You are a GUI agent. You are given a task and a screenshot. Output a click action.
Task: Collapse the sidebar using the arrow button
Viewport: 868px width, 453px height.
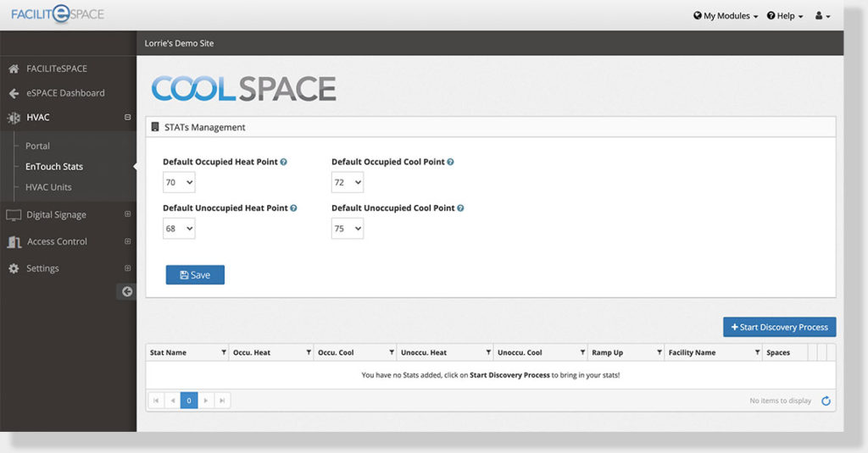(x=127, y=291)
